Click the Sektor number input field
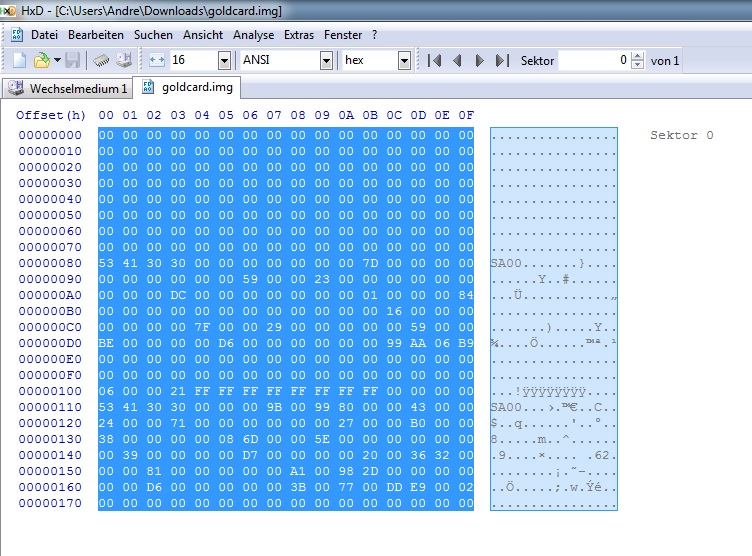 coord(595,60)
